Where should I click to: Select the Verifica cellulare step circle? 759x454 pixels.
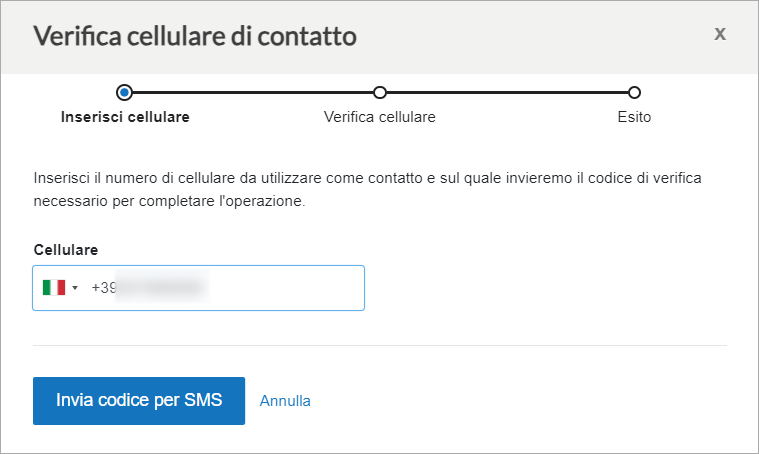[x=380, y=92]
